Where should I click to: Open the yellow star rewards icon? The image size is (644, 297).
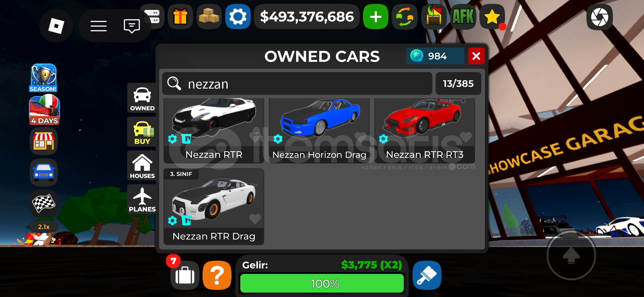pyautogui.click(x=492, y=17)
